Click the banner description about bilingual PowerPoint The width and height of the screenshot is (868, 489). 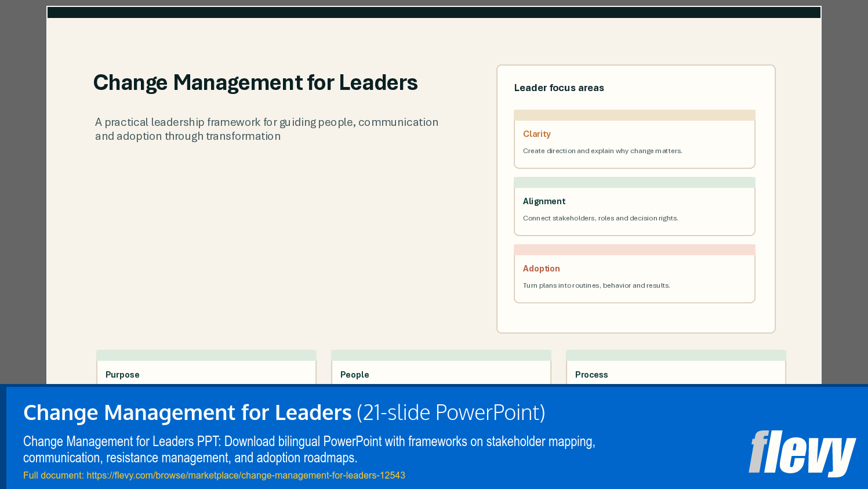tap(309, 450)
